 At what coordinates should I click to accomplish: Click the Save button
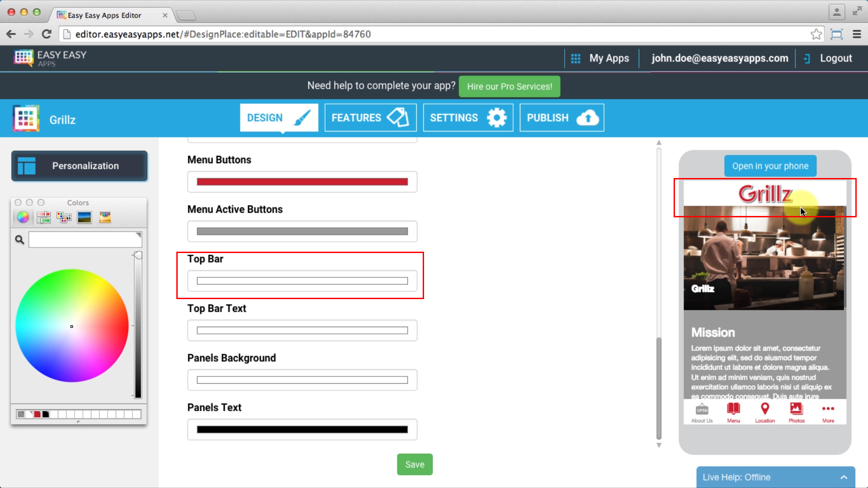tap(414, 464)
